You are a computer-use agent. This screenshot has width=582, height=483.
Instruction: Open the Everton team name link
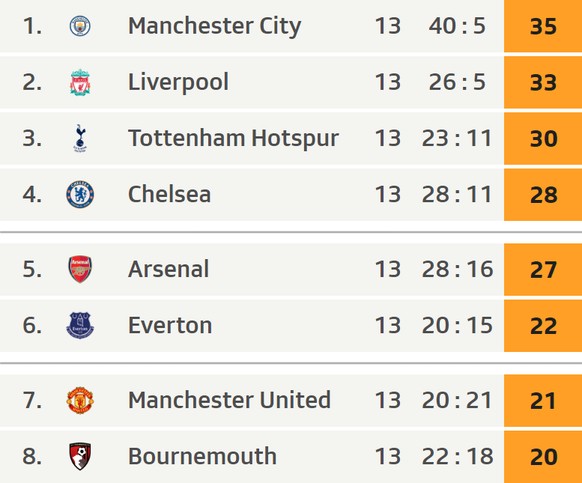tap(170, 326)
